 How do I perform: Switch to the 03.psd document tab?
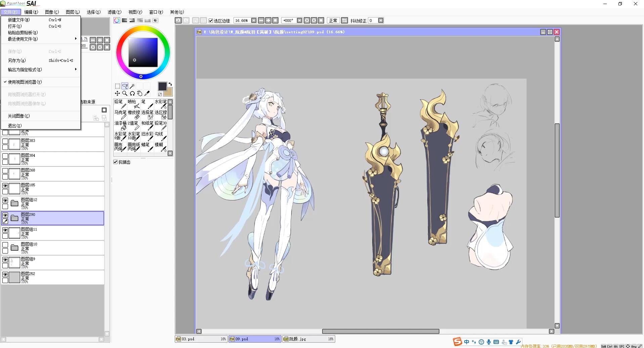[201, 339]
